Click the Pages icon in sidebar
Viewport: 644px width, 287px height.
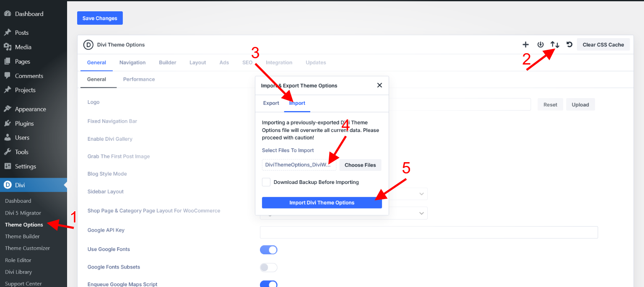7,62
